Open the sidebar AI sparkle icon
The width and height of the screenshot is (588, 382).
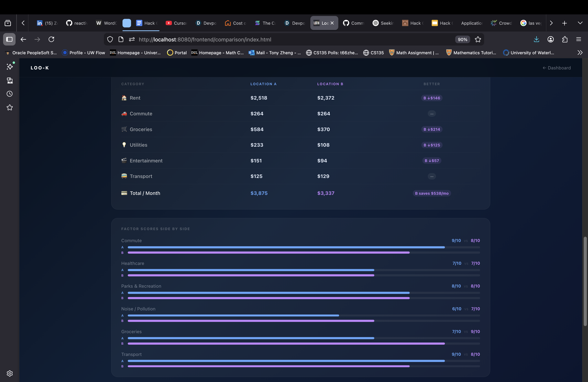pos(10,67)
